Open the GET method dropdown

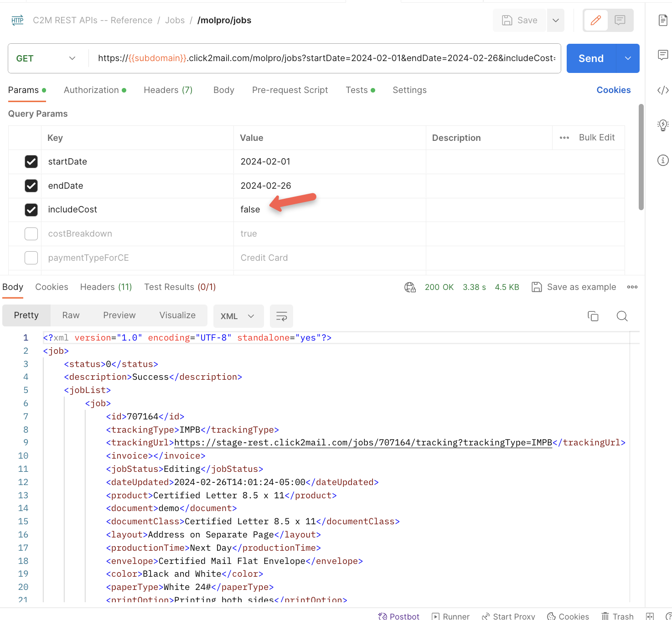click(46, 58)
